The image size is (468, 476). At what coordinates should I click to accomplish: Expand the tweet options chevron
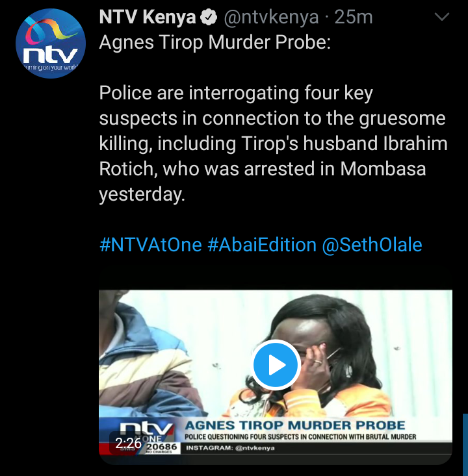442,17
